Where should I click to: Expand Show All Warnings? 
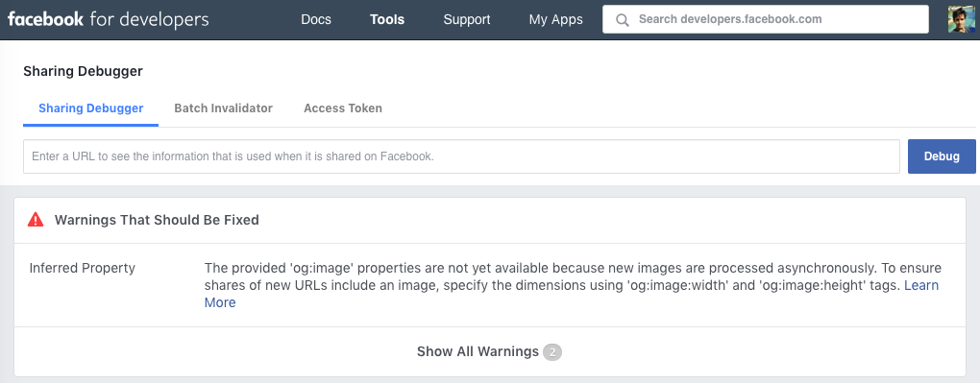point(489,351)
